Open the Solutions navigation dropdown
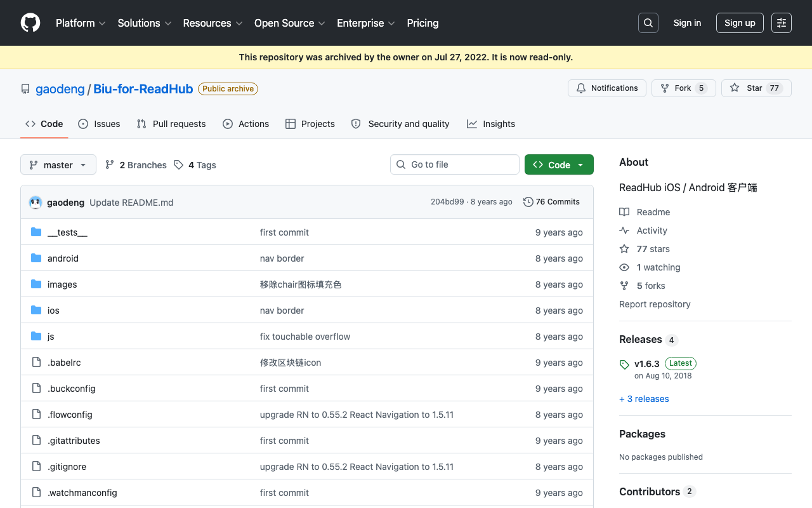The image size is (812, 508). tap(145, 23)
